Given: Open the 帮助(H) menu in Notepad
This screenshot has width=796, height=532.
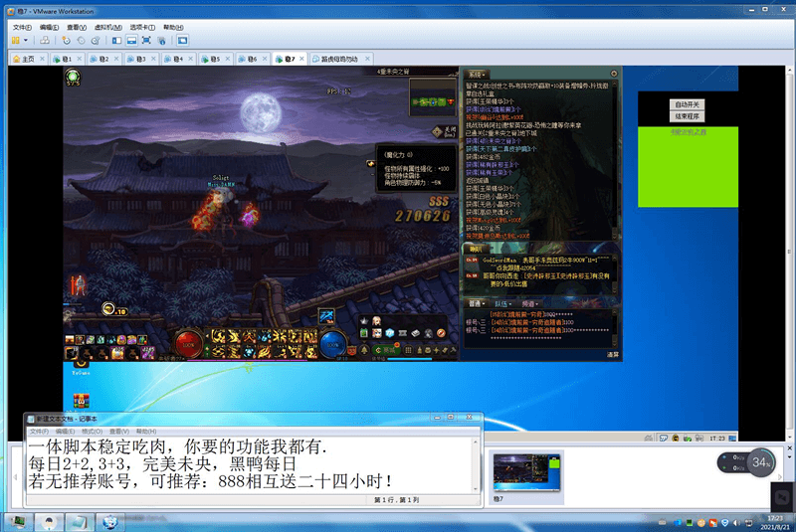Looking at the screenshot, I should [146, 432].
